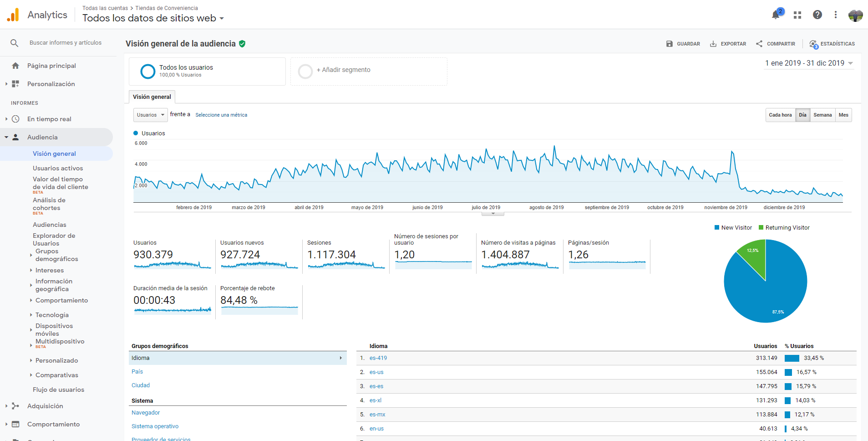Viewport: 868px width, 441px height.
Task: Open the three-dot more options menu
Action: [836, 15]
